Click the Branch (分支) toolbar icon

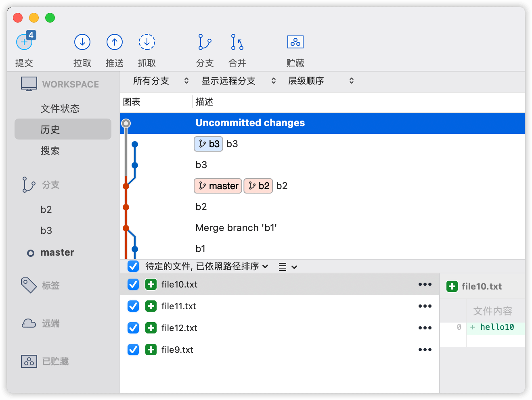click(205, 42)
